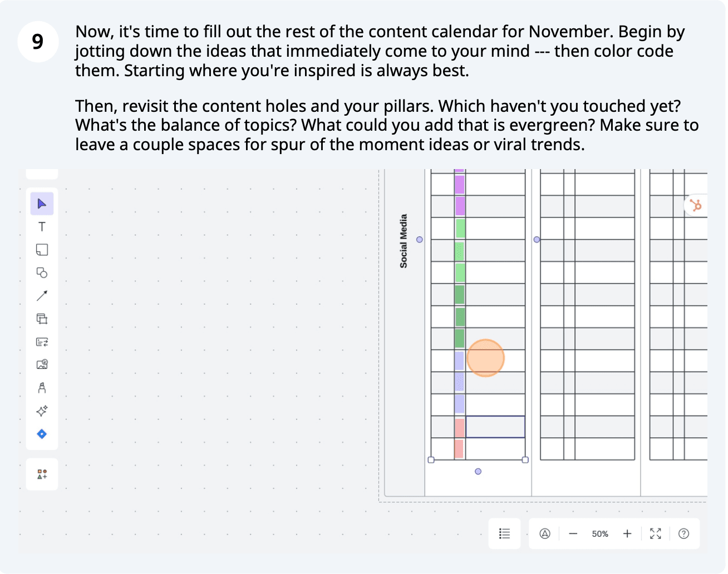Open the AI sparkle tool
Viewport: 728px width, 574px height.
[x=42, y=411]
